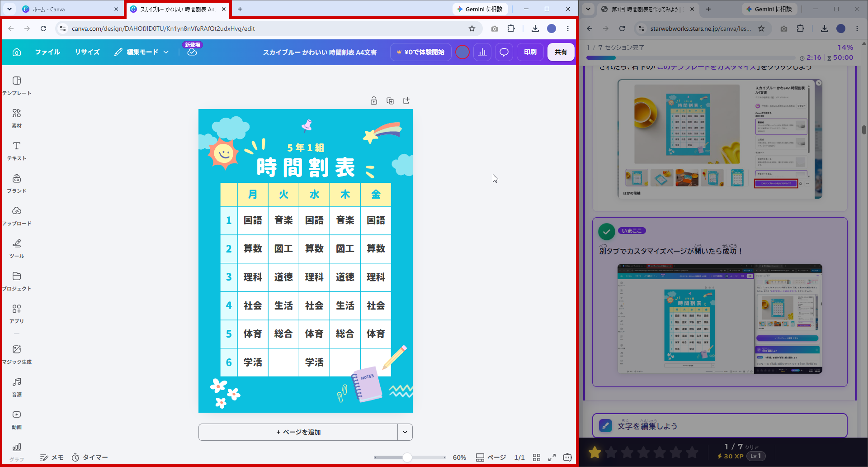
Task: Open the プロジェクト projects panel
Action: 17,281
